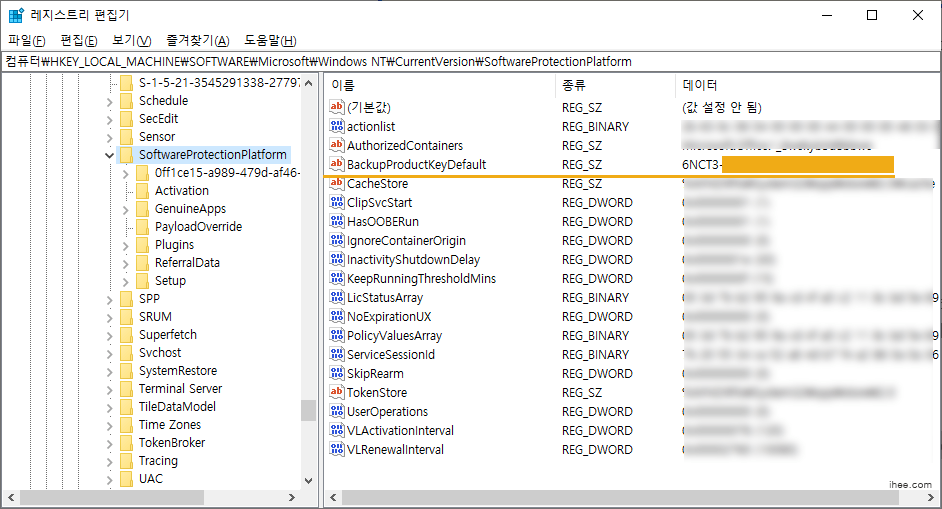942x509 pixels.
Task: Select the KeepRunningThresholdMins value name
Action: click(x=421, y=278)
